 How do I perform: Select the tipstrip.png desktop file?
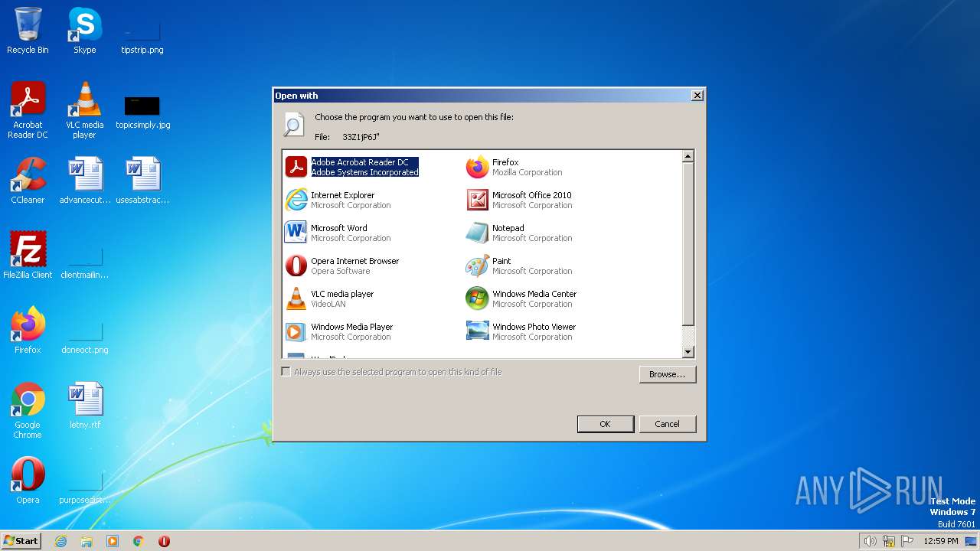tap(142, 38)
